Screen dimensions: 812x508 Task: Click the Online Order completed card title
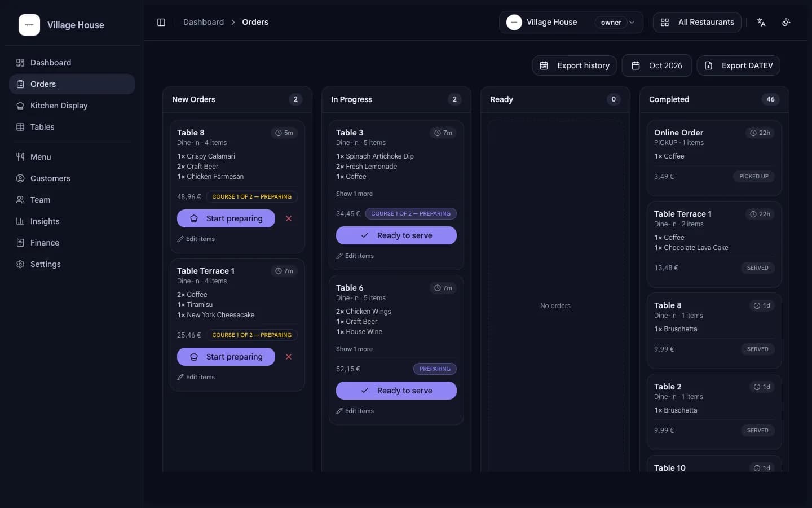click(678, 133)
